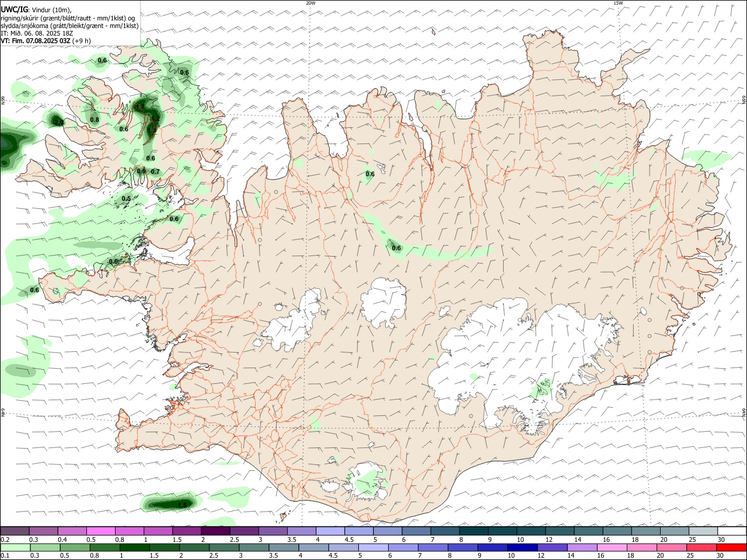The image size is (747, 560).
Task: Click the grey-teal 16–18 snow legend swatch
Action: (617, 531)
